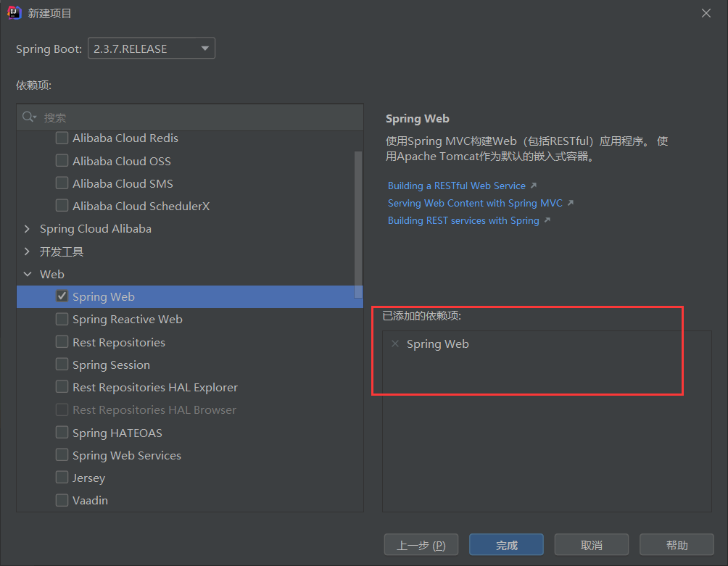The width and height of the screenshot is (728, 566).
Task: Enable Spring Web Services dependency
Action: point(62,454)
